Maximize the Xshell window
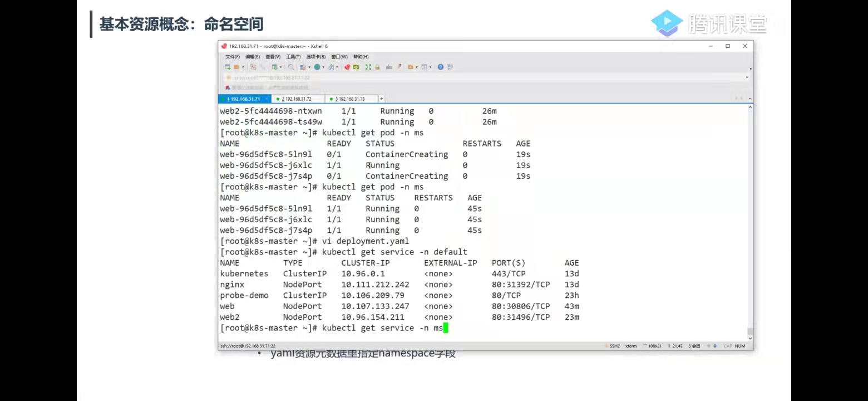The height and width of the screenshot is (401, 868). pyautogui.click(x=727, y=46)
